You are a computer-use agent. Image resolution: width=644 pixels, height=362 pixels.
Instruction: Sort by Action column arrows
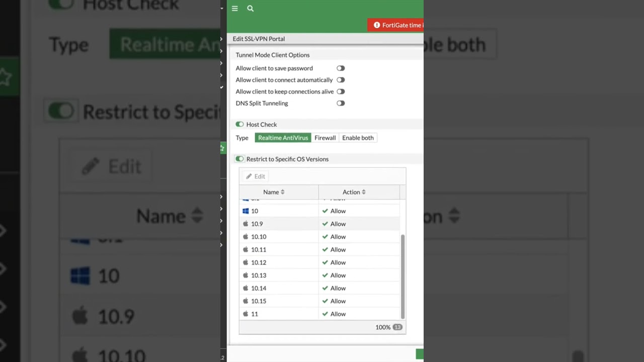363,192
